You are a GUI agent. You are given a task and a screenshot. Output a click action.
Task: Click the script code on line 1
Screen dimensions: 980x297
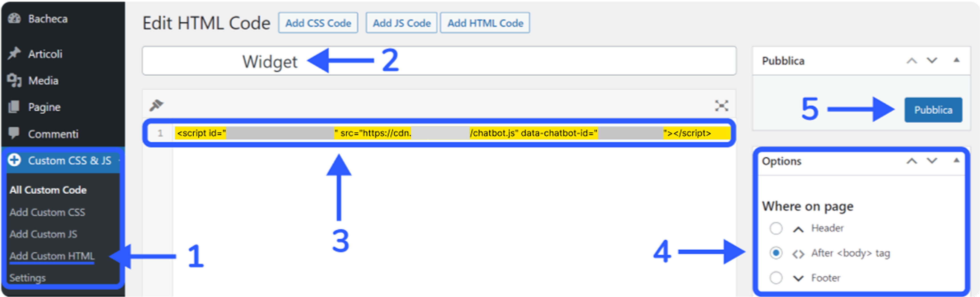(453, 133)
